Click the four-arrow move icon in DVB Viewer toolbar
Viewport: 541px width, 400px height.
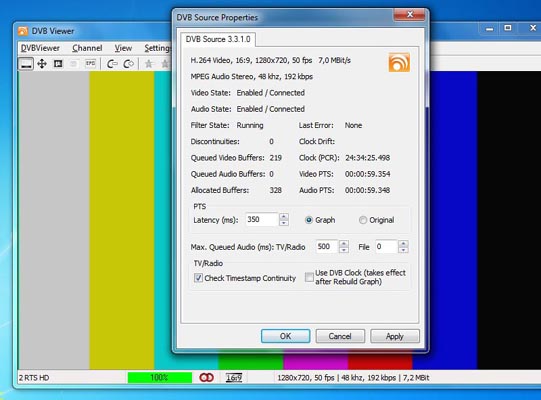pyautogui.click(x=42, y=64)
